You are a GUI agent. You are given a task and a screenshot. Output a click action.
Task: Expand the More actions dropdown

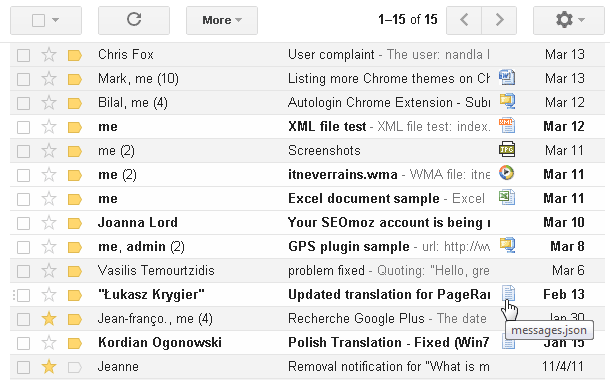pyautogui.click(x=222, y=20)
